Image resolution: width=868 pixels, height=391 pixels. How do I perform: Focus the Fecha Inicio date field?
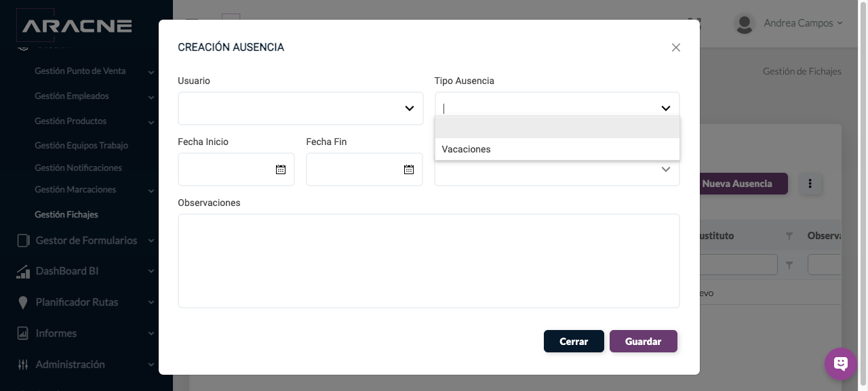click(236, 169)
